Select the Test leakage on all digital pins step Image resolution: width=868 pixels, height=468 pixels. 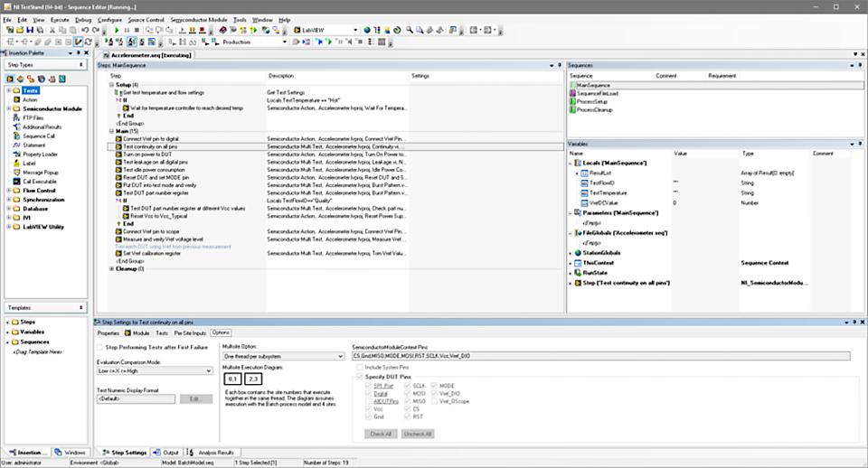coord(156,162)
